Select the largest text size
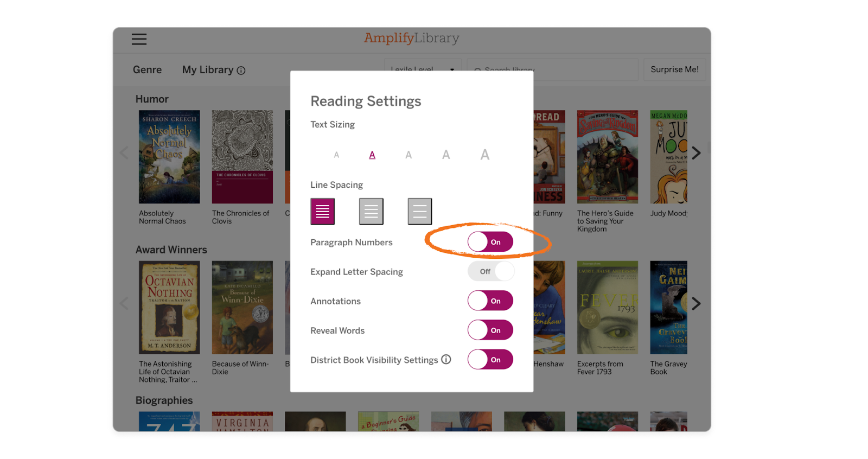The width and height of the screenshot is (868, 459). pyautogui.click(x=484, y=155)
